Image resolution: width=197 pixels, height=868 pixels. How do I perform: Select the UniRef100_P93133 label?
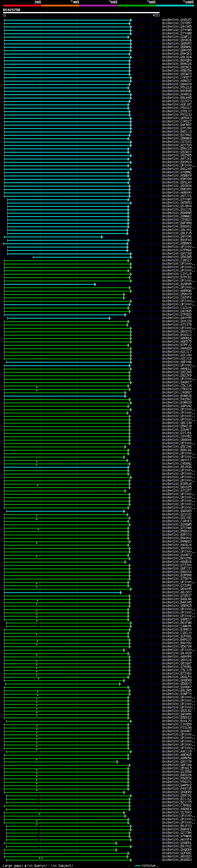177,115
